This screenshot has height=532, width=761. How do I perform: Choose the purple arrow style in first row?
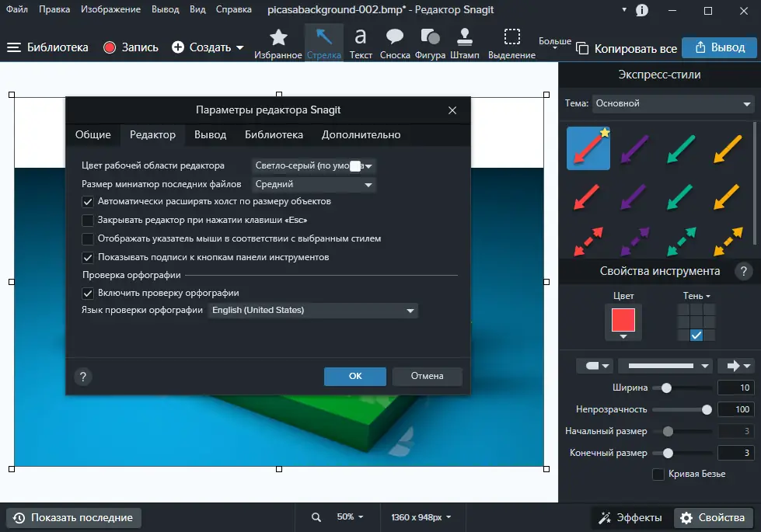[634, 148]
